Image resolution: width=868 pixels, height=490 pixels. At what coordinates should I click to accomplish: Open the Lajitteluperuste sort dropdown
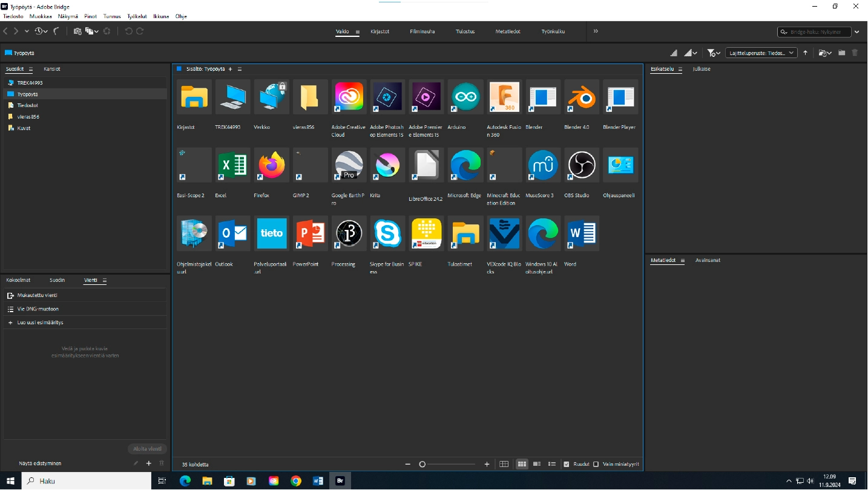(x=761, y=53)
